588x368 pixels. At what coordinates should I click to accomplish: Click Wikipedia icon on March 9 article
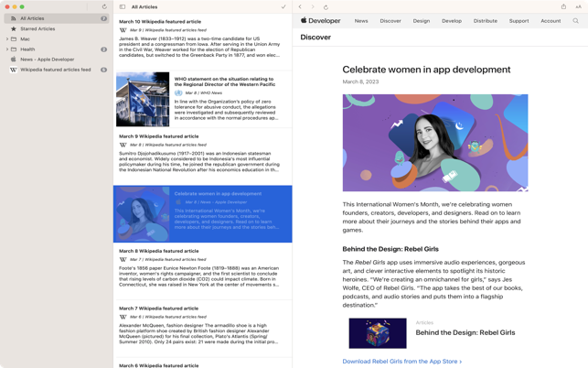point(123,145)
